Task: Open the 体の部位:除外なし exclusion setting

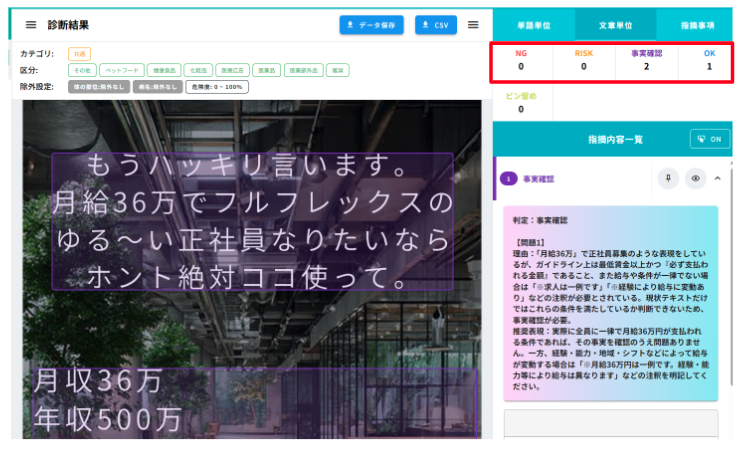Action: point(99,87)
